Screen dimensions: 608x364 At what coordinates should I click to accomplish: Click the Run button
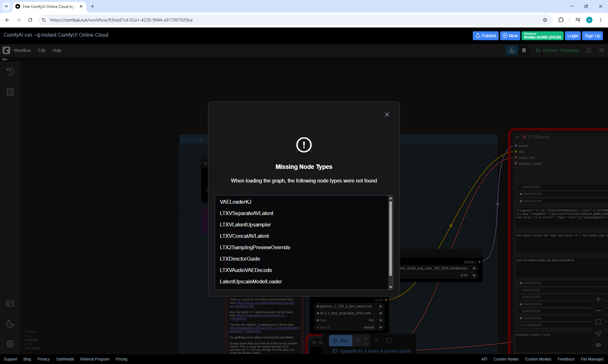341,341
